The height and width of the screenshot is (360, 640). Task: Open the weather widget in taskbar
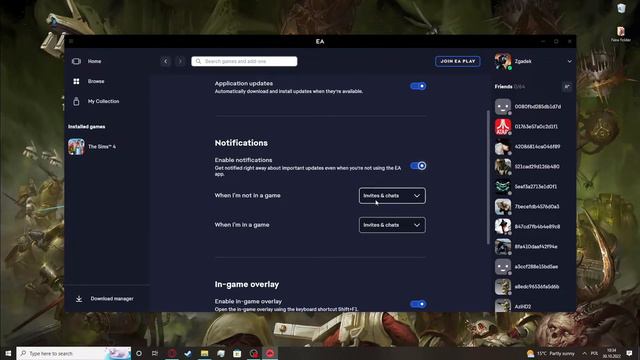550,353
